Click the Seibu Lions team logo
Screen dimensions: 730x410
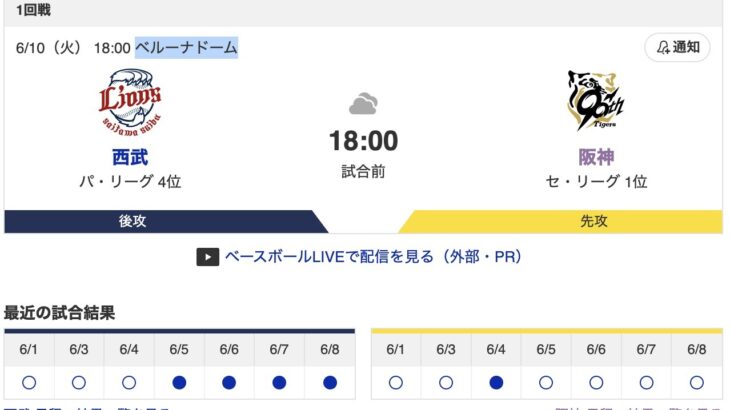tap(130, 103)
